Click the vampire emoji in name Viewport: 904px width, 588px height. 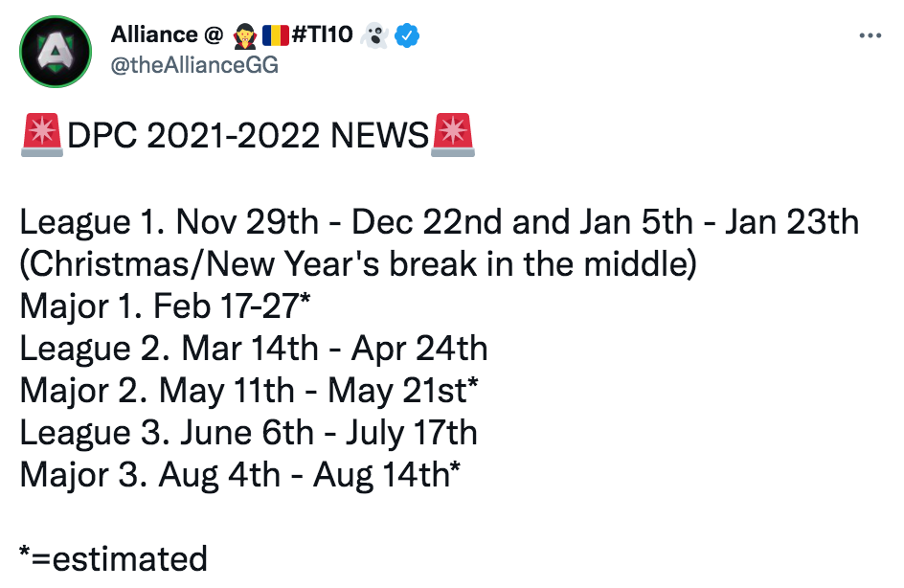245,35
